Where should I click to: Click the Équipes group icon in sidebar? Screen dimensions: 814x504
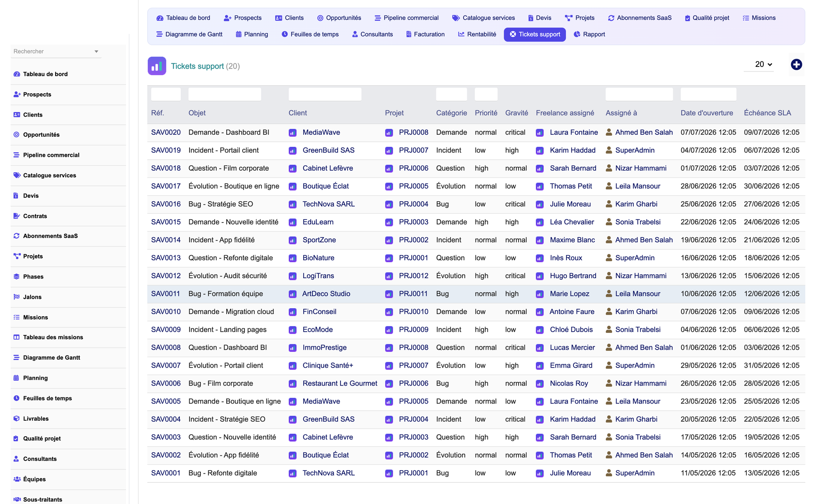coord(17,479)
